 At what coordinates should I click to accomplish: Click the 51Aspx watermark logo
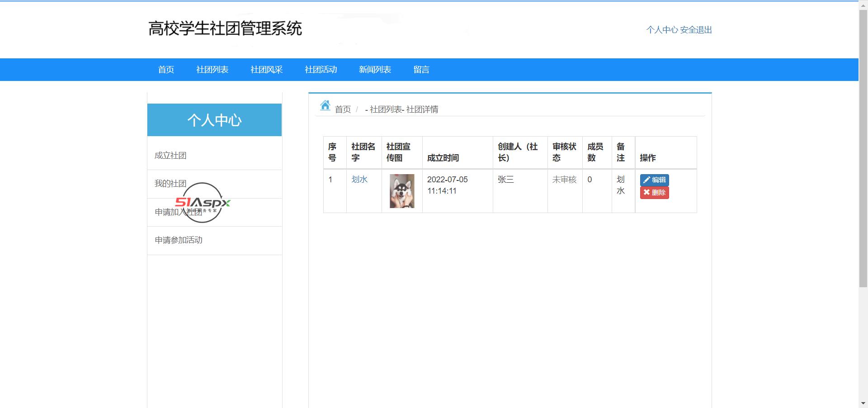pos(203,202)
